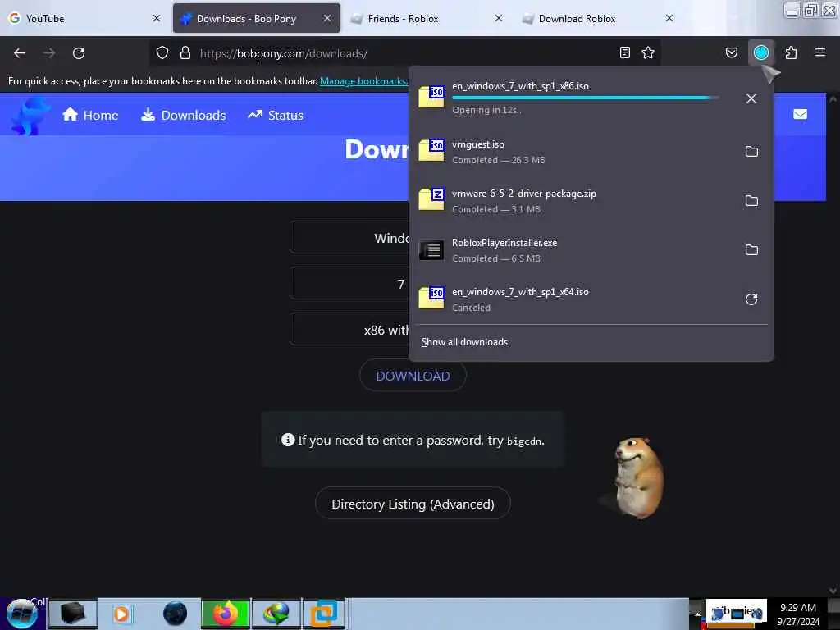Close the YouTube tab
The image size is (840, 630).
coord(157,18)
